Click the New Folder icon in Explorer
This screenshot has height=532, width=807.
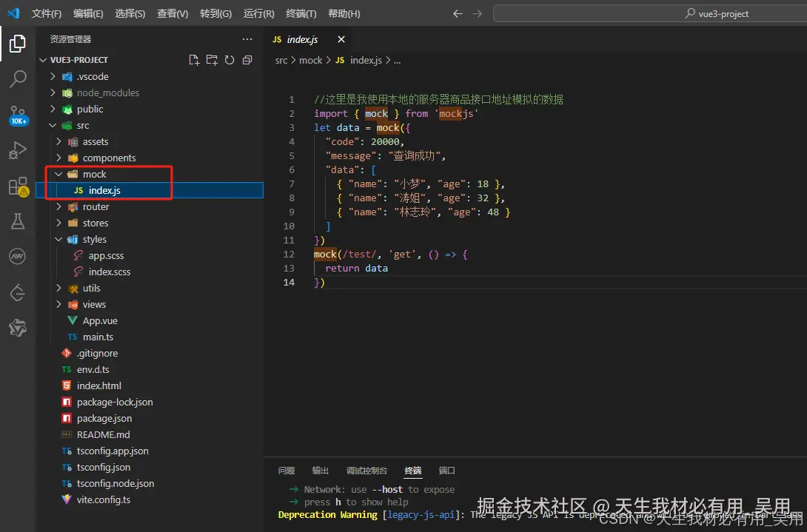[x=211, y=60]
